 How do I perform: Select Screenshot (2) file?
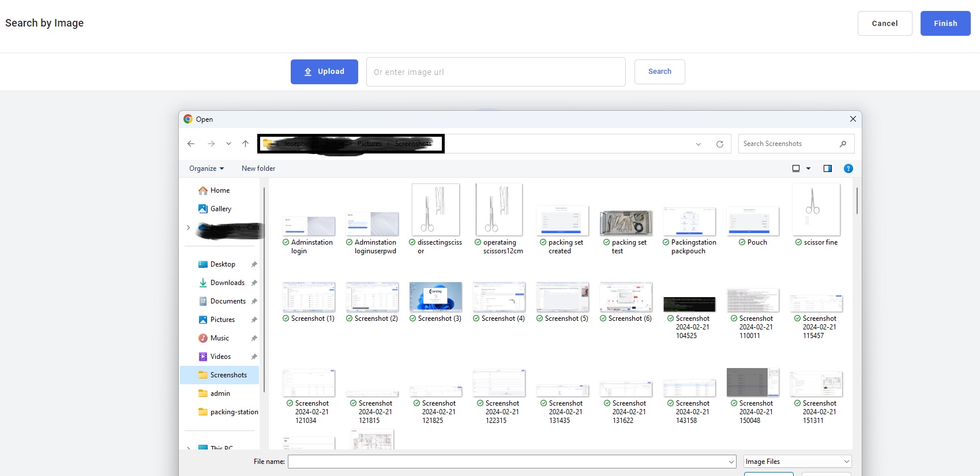[x=372, y=302]
